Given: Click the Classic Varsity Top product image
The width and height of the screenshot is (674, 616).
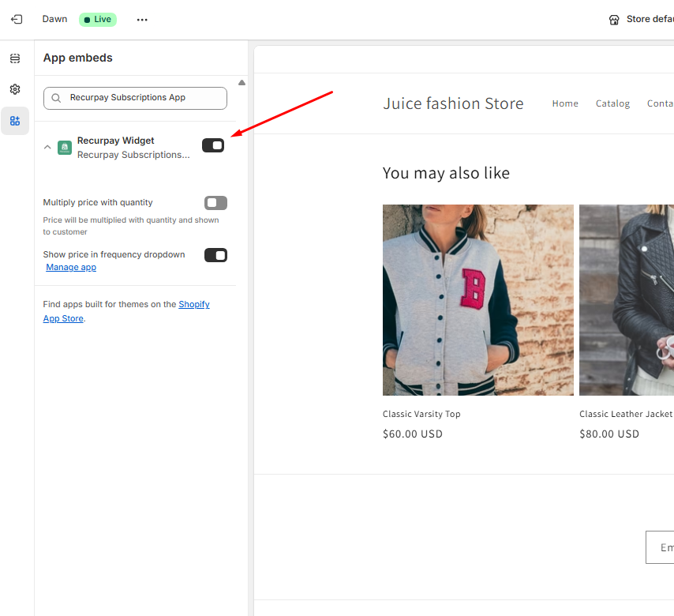Looking at the screenshot, I should tap(478, 300).
